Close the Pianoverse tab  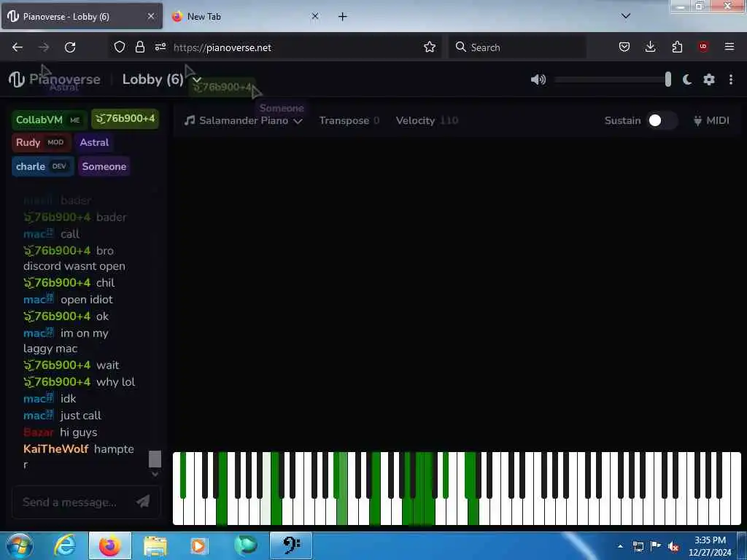pyautogui.click(x=151, y=16)
